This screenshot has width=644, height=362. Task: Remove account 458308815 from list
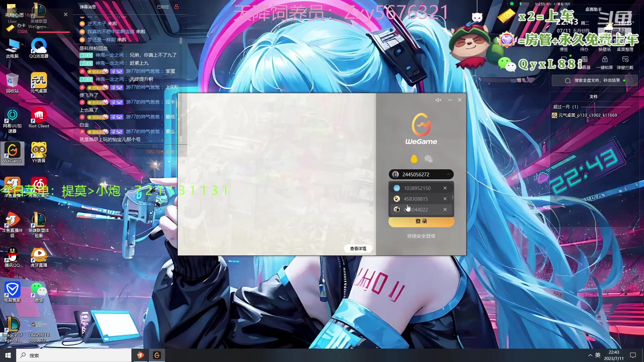pyautogui.click(x=445, y=199)
